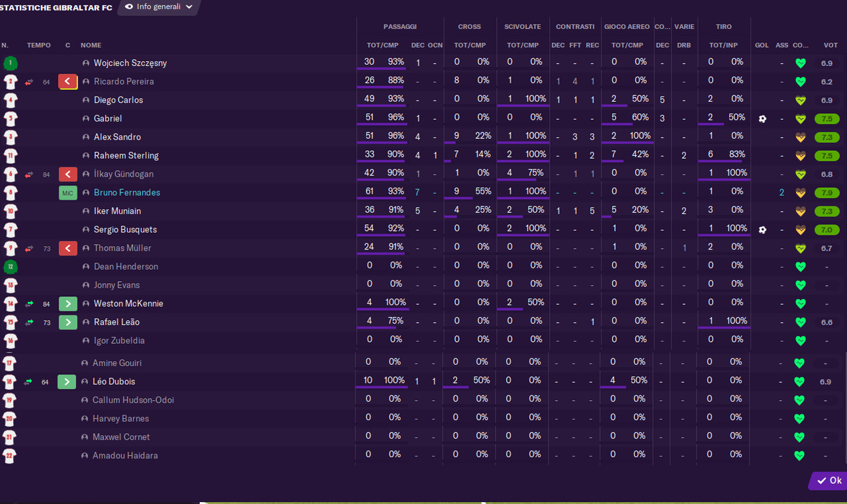The height and width of the screenshot is (504, 847).
Task: Open Wojciech Szczęsny's player profile
Action: (x=130, y=63)
